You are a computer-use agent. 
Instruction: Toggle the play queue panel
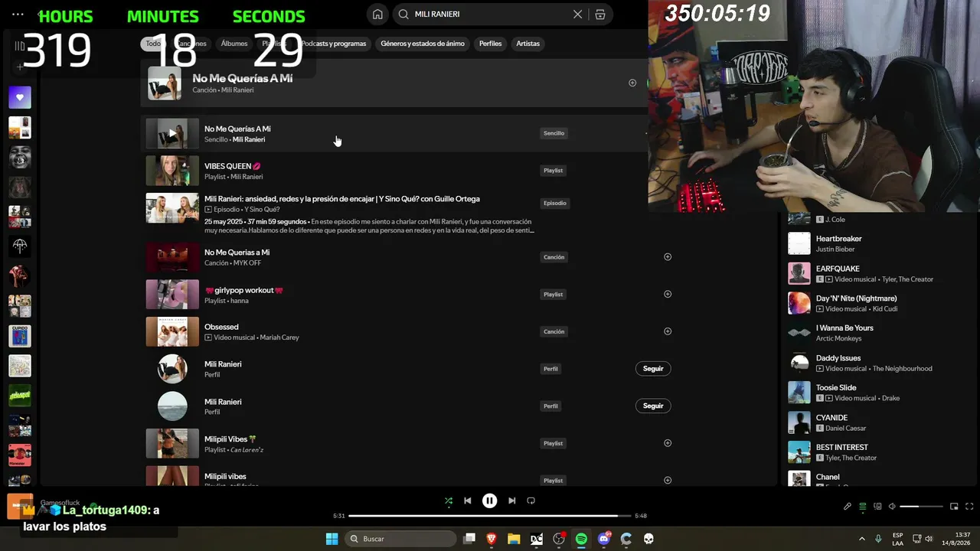pyautogui.click(x=863, y=507)
